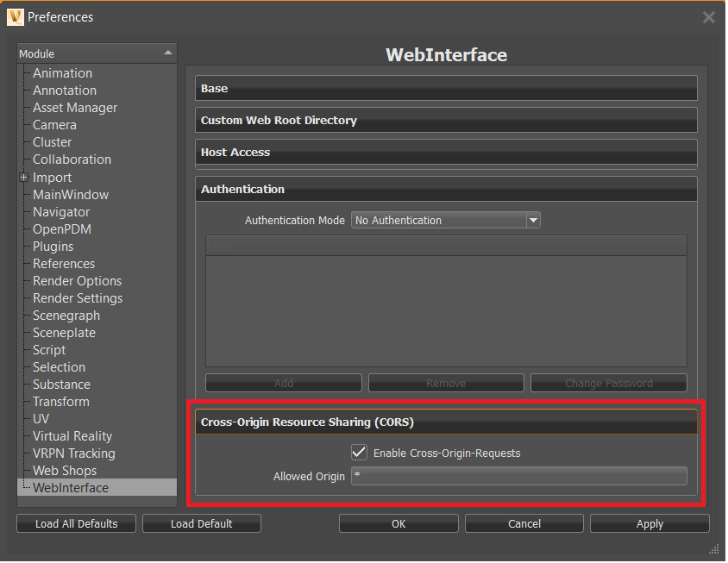Collapse the Authentication section
This screenshot has width=728, height=563.
[446, 190]
